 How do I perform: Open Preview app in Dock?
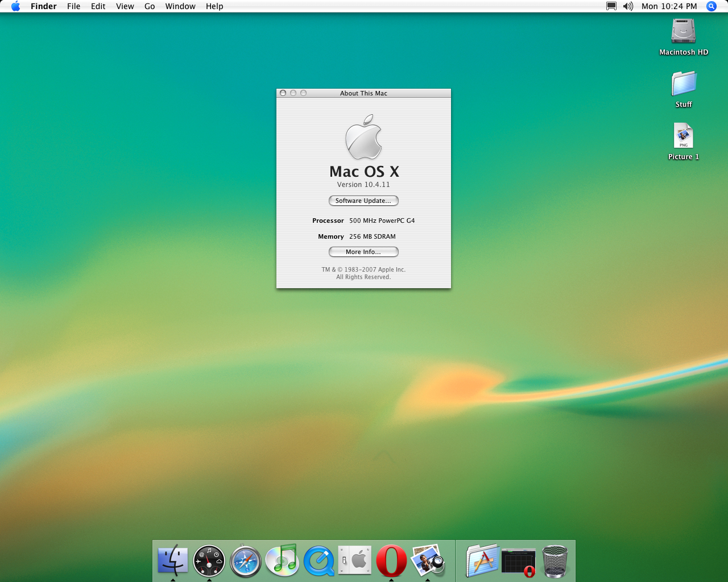tap(428, 560)
